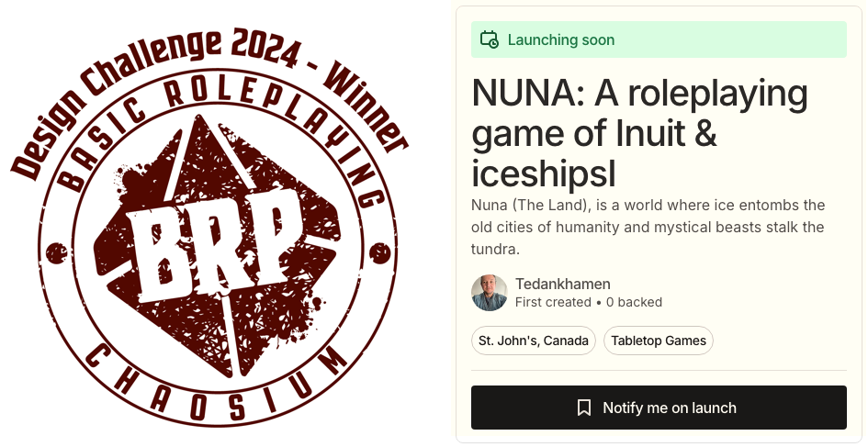Screen dimensions: 868x447
Task: Select the Tabletop Games category tag
Action: [x=659, y=341]
